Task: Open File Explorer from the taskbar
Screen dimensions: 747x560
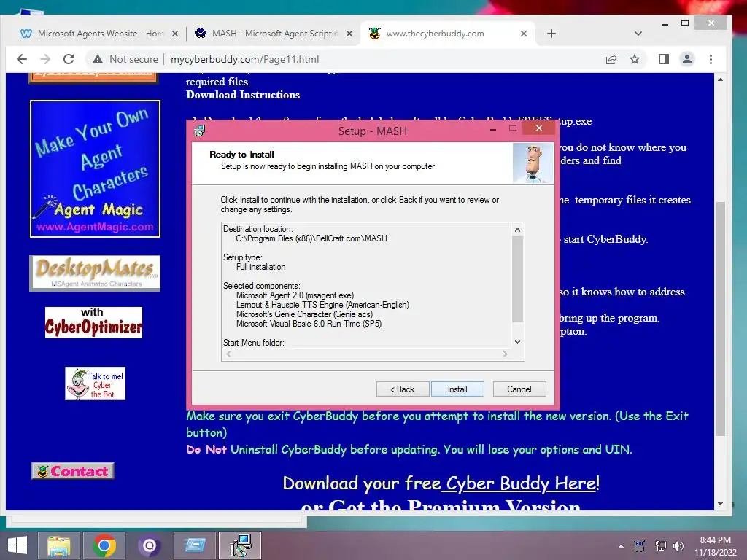Action: click(58, 545)
